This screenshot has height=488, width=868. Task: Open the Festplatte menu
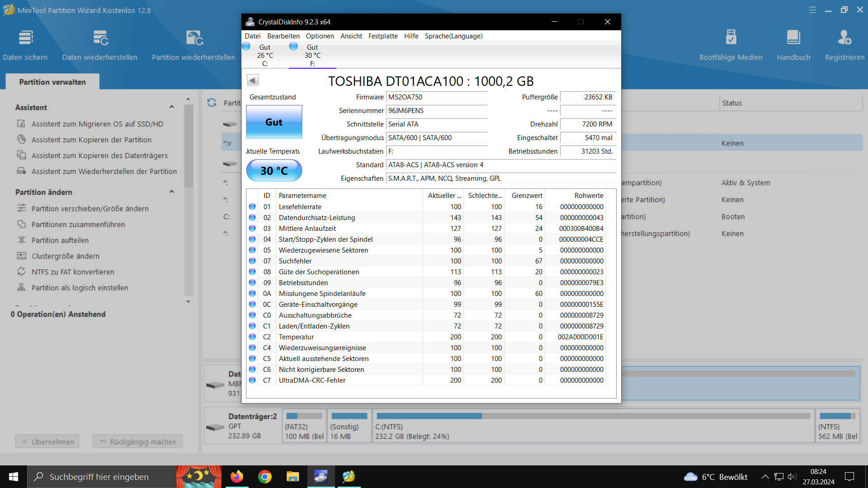(382, 36)
